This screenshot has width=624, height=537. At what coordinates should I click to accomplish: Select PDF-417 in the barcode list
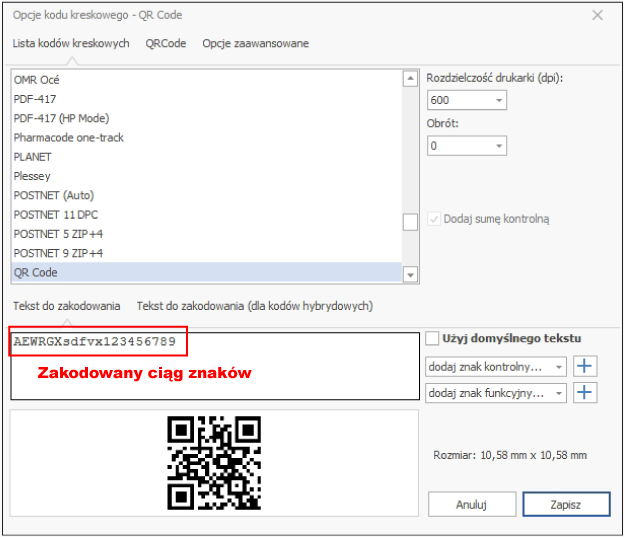(x=207, y=99)
